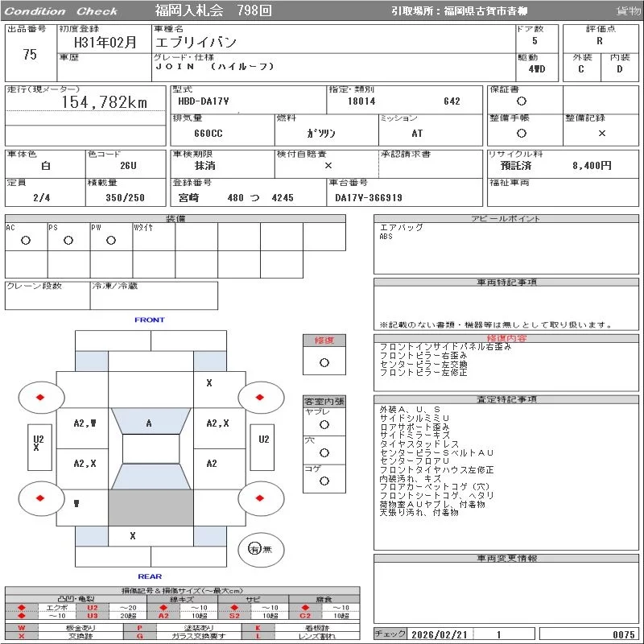Click the 福岡入札会 798回 auction title

click(x=213, y=10)
